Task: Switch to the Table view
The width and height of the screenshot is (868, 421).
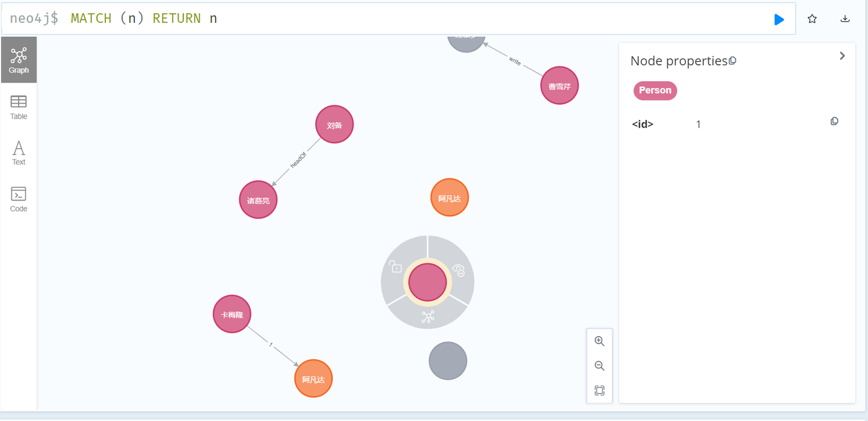Action: pos(19,107)
